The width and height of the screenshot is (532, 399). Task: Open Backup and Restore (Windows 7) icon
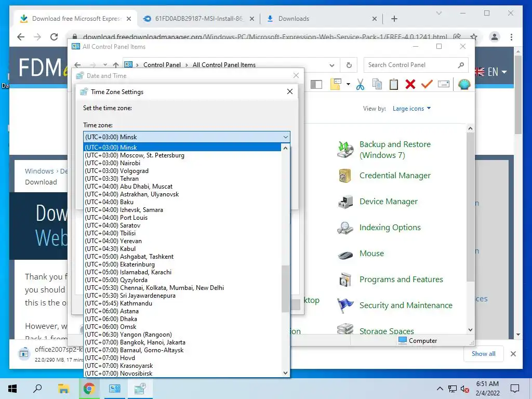coord(345,150)
